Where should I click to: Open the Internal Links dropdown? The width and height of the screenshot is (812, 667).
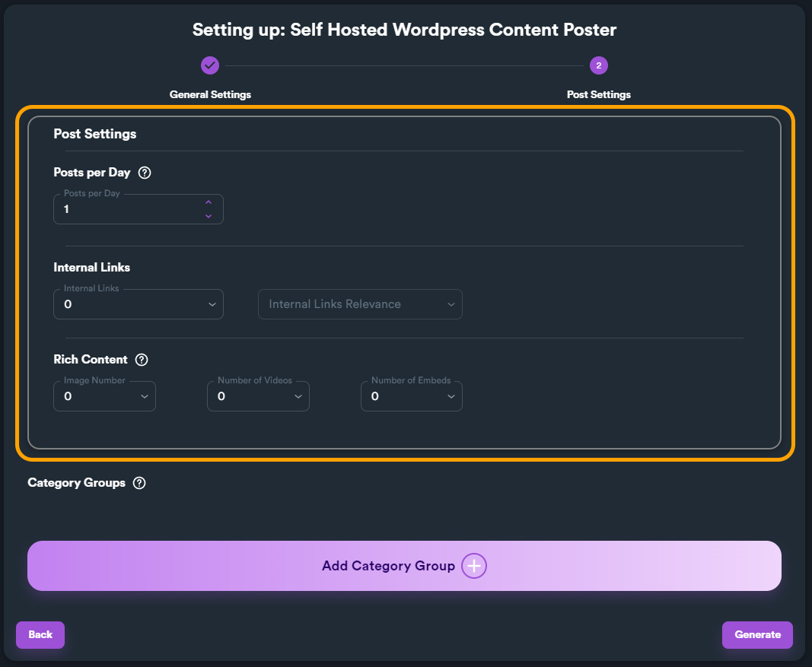tap(139, 304)
